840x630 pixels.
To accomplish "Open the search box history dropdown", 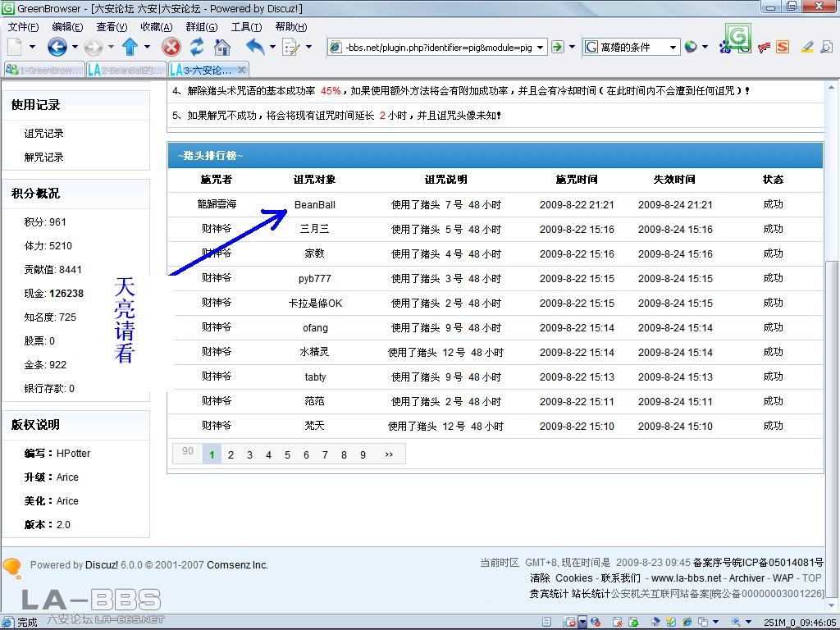I will tap(673, 48).
